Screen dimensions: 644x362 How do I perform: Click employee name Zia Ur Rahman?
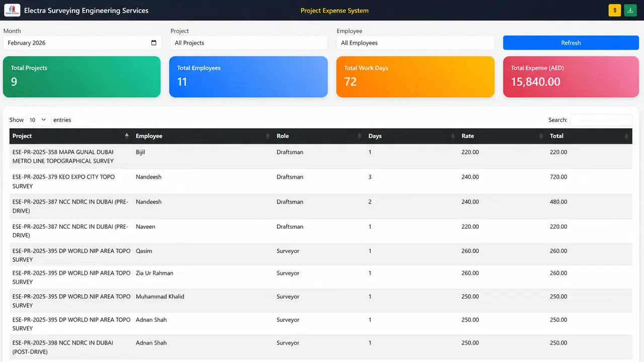[x=154, y=273]
